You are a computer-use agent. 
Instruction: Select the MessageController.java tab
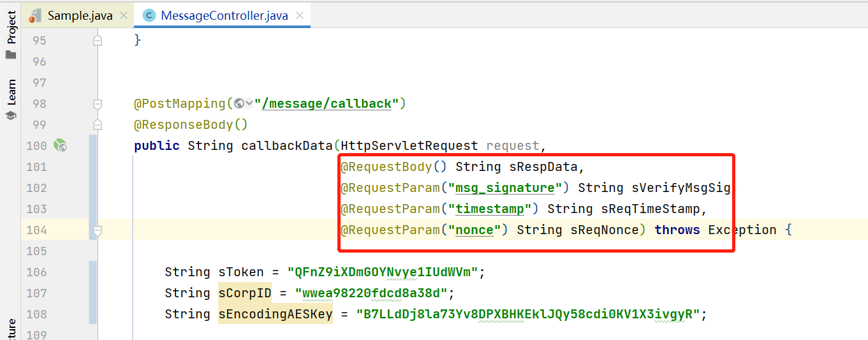pos(224,15)
